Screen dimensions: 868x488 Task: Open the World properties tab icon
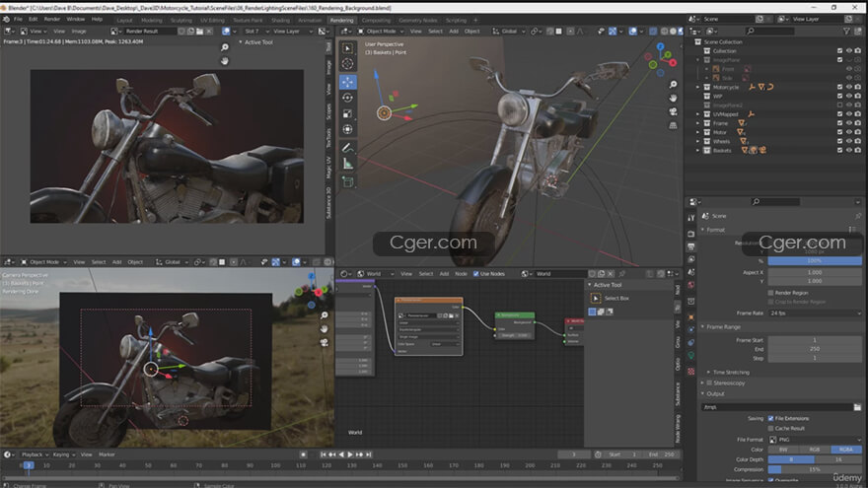coord(690,285)
